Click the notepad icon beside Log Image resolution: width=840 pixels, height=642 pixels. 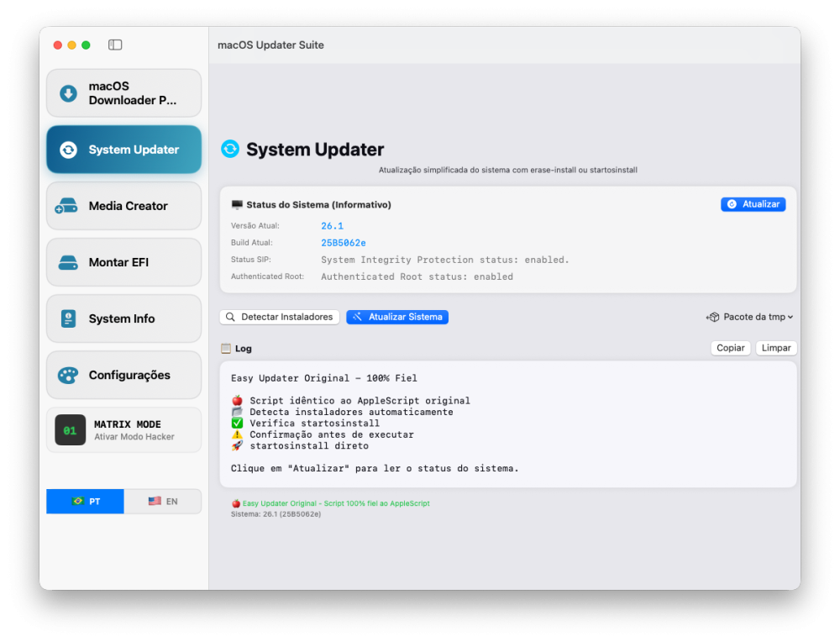coord(226,349)
